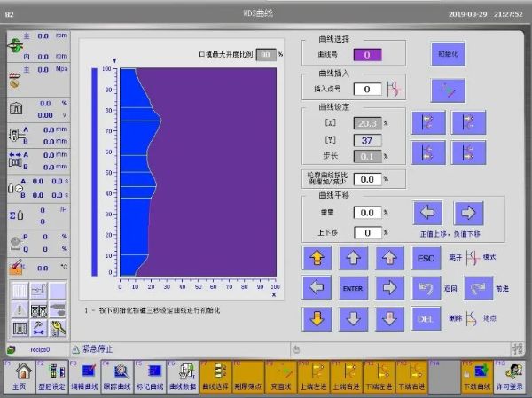This screenshot has height=398, width=532.
Task: Click the 曲线号 curve number field
Action: 367,55
